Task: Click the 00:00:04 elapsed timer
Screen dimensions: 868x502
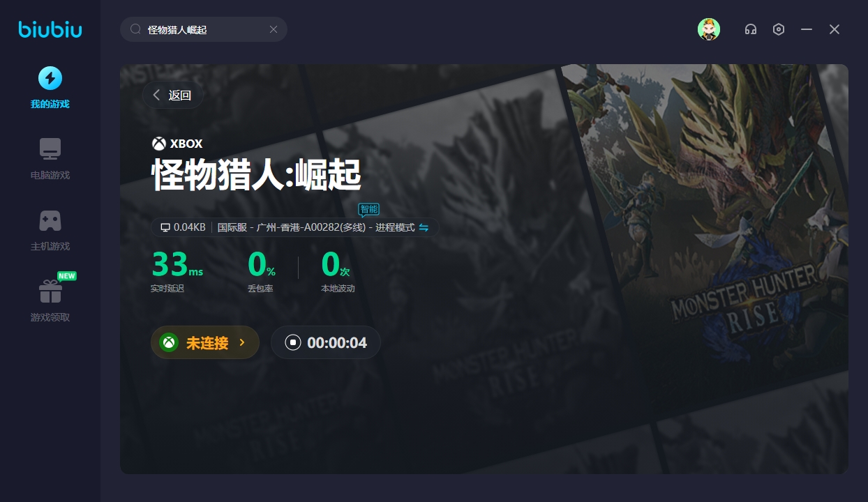Action: point(337,343)
